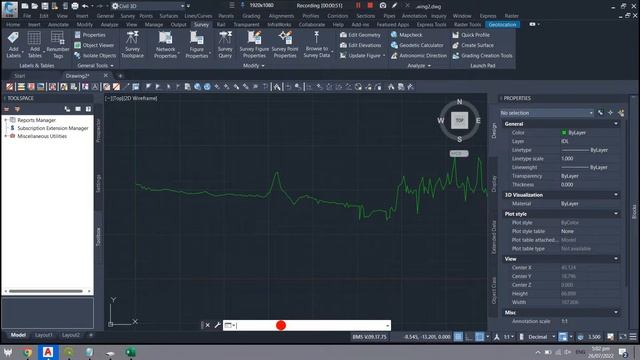
Task: Open the Mapcheck analysis tool
Action: [x=407, y=35]
